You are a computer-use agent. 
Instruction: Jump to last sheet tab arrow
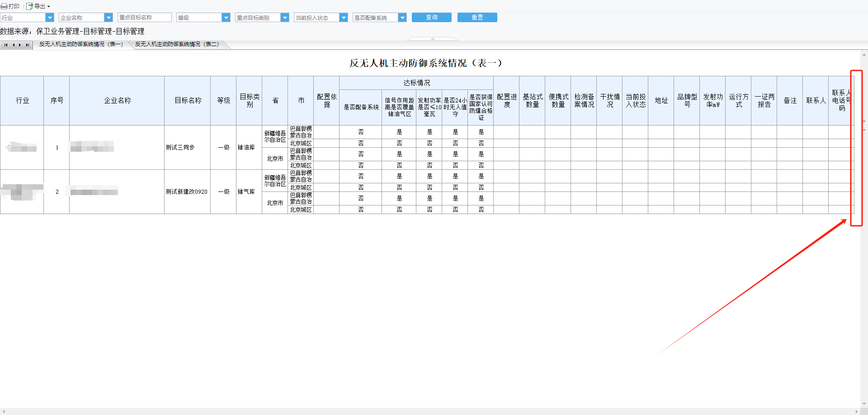pyautogui.click(x=28, y=45)
